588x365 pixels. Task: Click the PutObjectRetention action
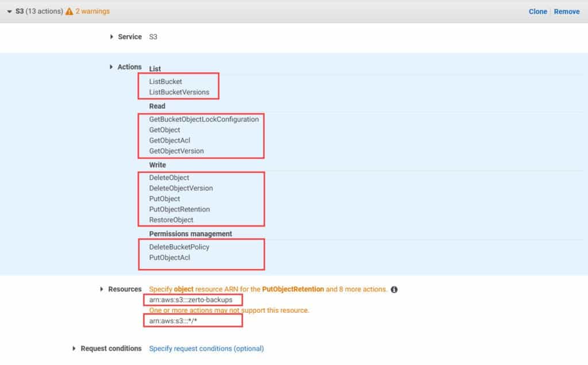pos(179,209)
